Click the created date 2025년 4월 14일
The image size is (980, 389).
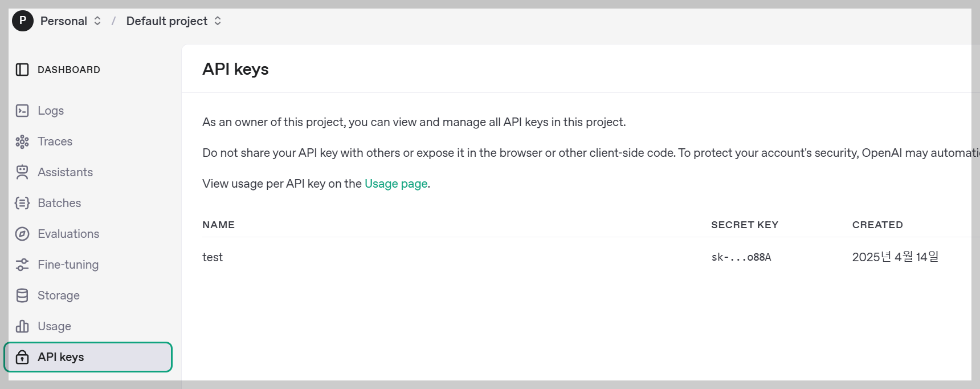pos(895,257)
